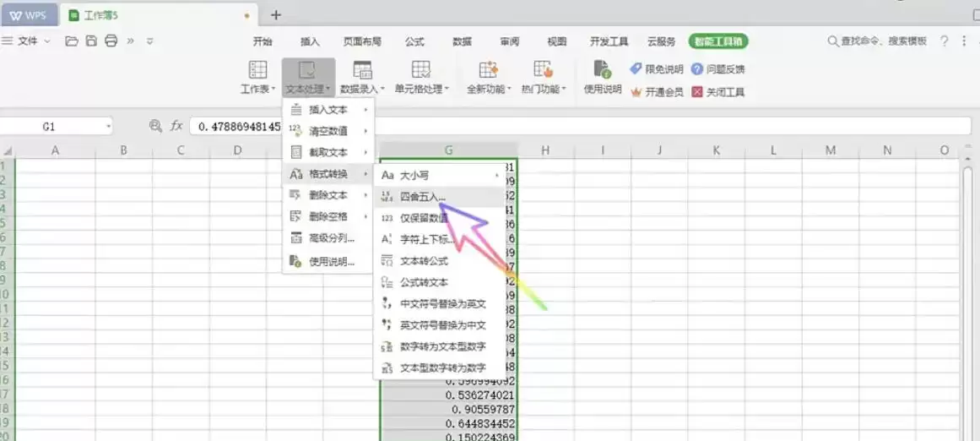Click 开通会员 membership link
This screenshot has width=980, height=441.
[658, 92]
